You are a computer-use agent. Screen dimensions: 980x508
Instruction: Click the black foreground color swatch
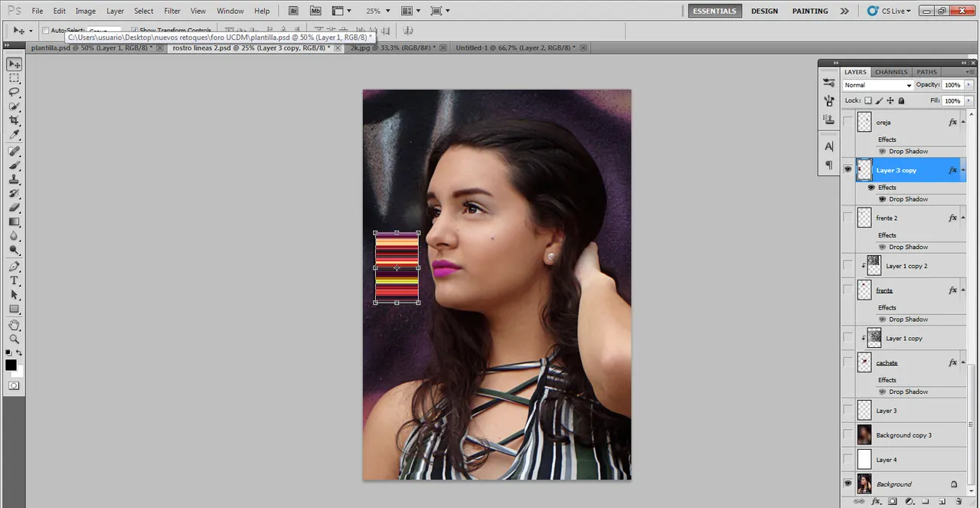[x=11, y=365]
